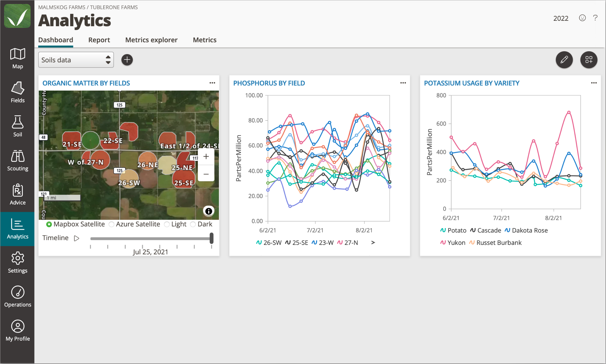
Task: Toggle 26-SW series in phosphorus legend
Action: pyautogui.click(x=269, y=243)
